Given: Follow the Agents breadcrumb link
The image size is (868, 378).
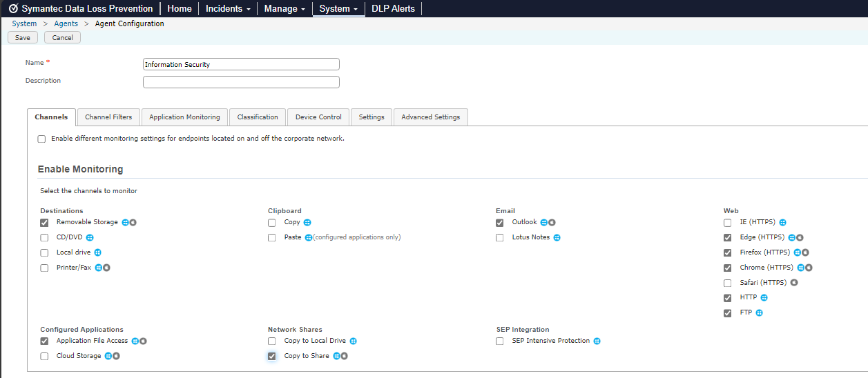Looking at the screenshot, I should coord(66,23).
